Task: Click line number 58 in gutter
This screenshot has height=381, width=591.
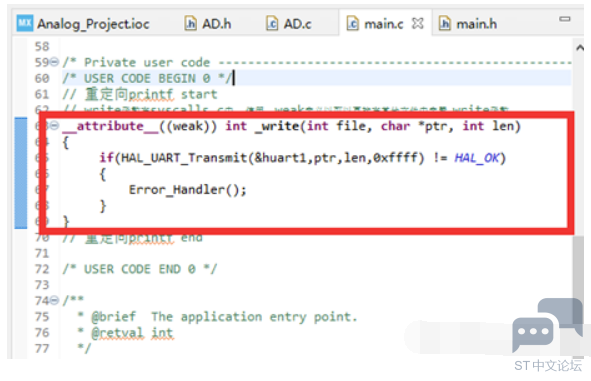Action: point(42,47)
